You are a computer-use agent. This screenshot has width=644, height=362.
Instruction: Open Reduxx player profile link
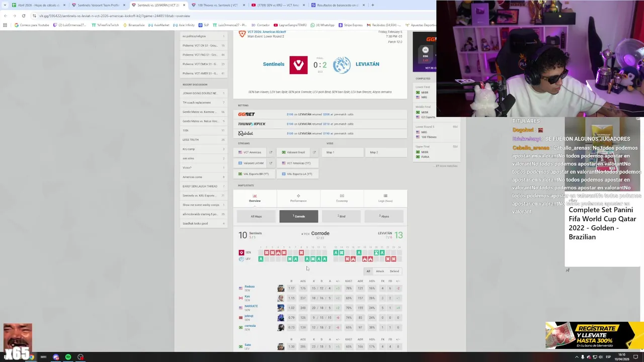point(250,287)
